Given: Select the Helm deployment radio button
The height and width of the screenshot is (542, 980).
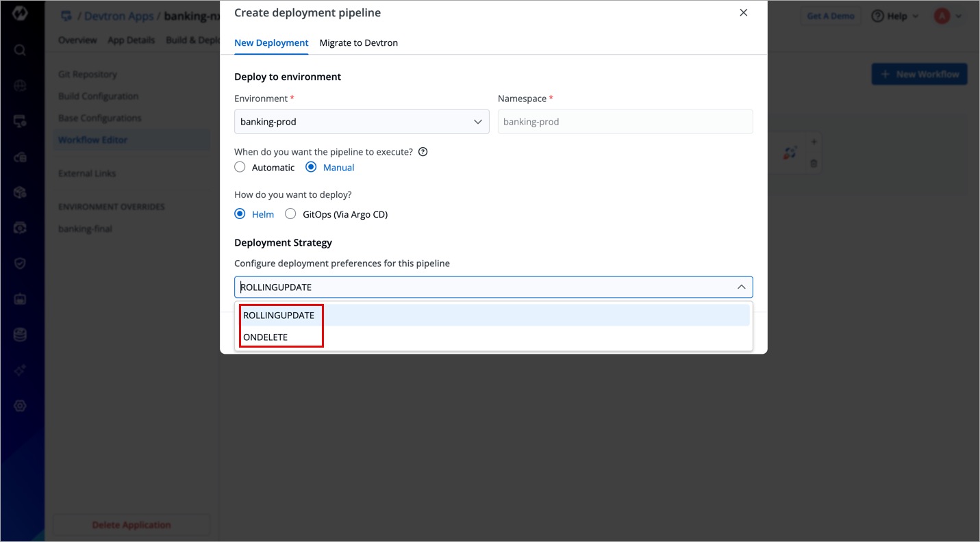Looking at the screenshot, I should [240, 214].
